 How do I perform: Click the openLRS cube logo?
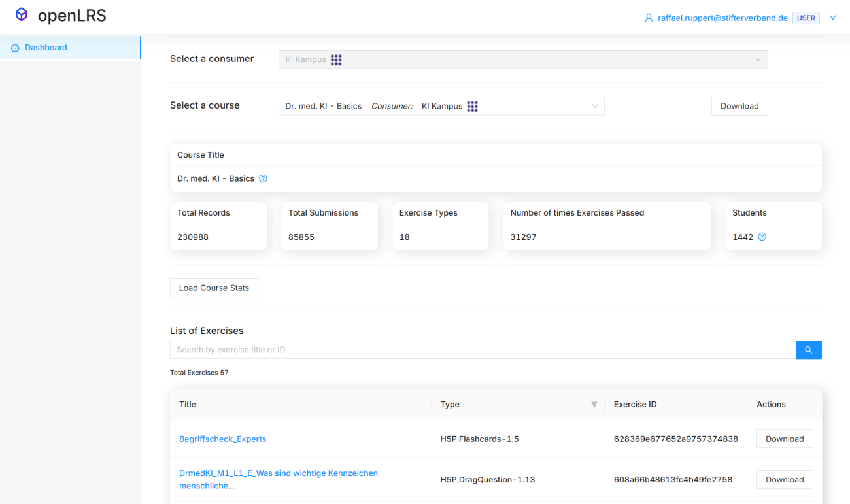point(22,14)
